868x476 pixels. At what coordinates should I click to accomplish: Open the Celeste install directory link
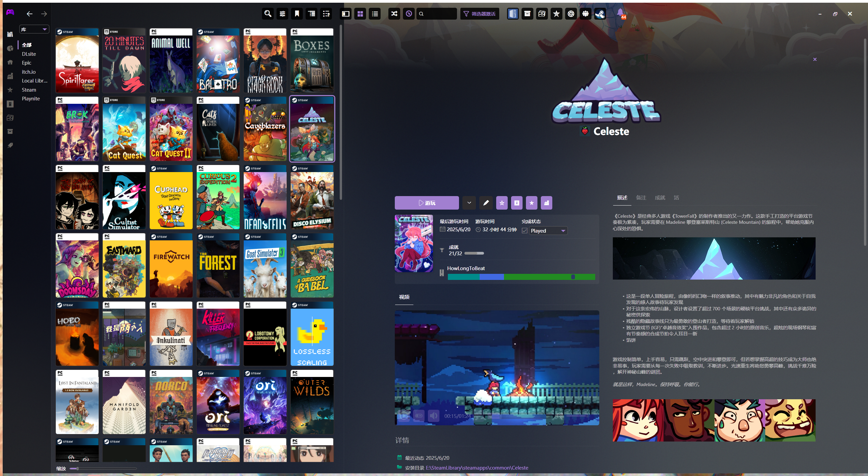click(477, 468)
